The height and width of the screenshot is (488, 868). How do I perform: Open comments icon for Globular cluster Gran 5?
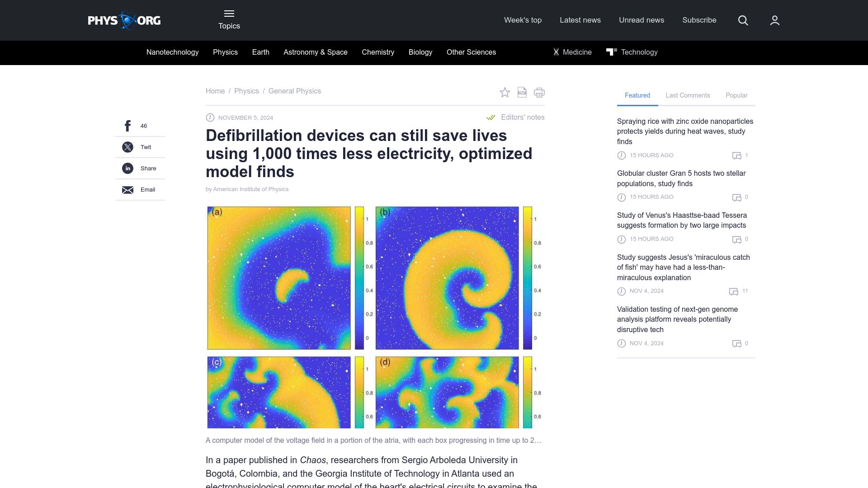[x=737, y=197]
